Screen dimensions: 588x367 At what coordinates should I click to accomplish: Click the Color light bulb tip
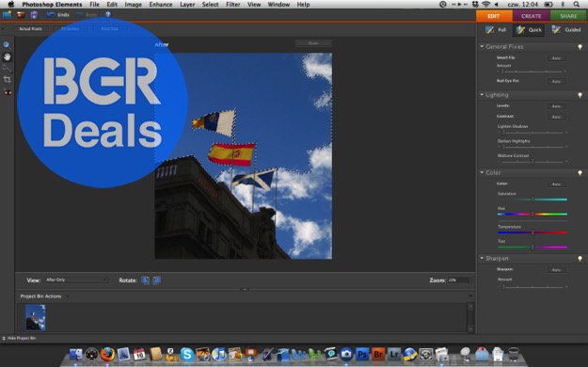pyautogui.click(x=580, y=173)
